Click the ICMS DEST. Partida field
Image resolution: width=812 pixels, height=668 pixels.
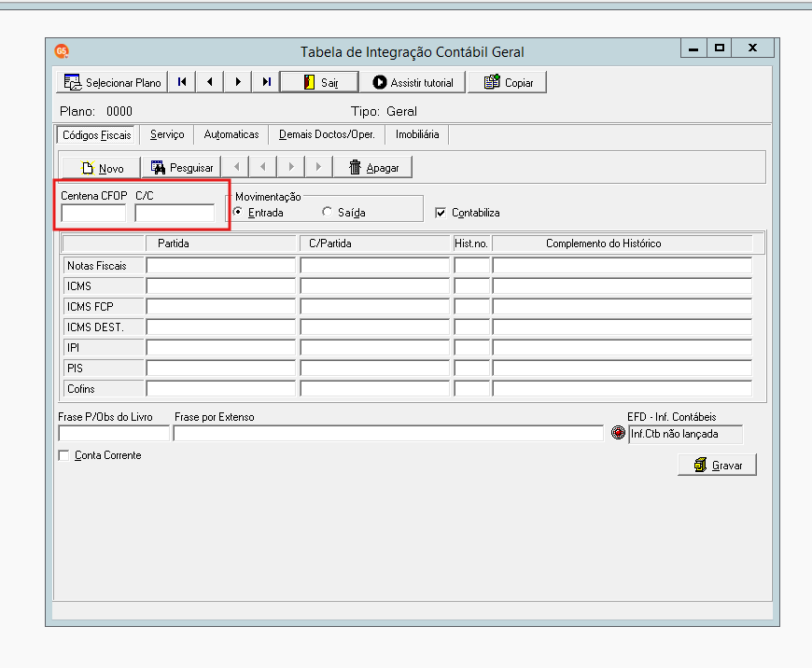(x=221, y=327)
